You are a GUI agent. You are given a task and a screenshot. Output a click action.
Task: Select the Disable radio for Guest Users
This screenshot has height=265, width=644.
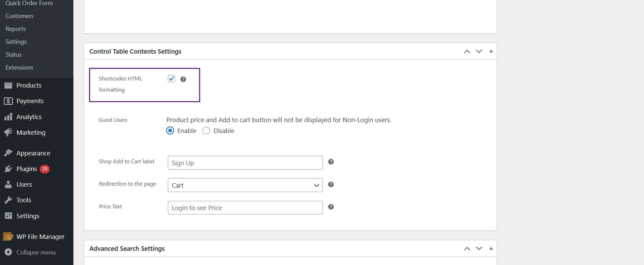(206, 131)
